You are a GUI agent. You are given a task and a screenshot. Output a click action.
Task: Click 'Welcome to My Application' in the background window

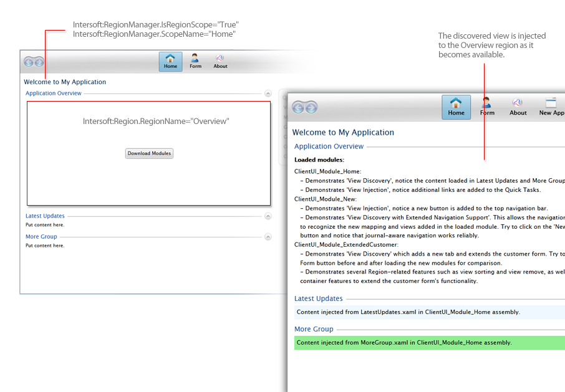click(x=65, y=82)
